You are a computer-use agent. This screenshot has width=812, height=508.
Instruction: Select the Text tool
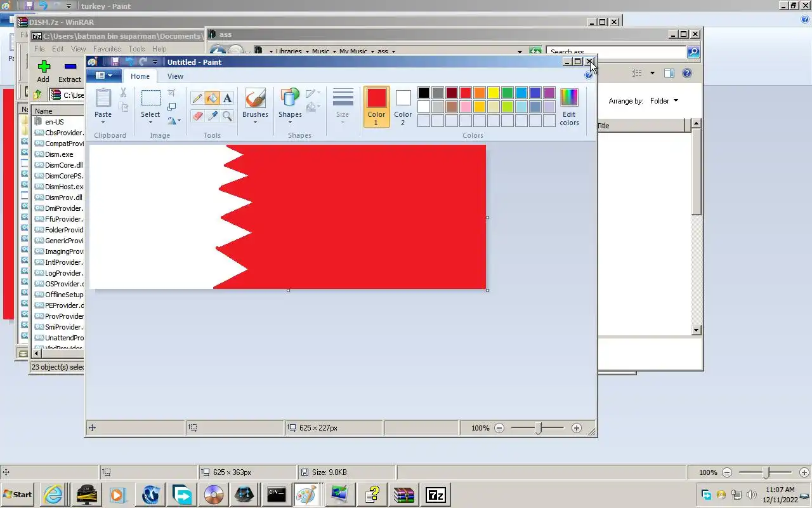(x=227, y=98)
